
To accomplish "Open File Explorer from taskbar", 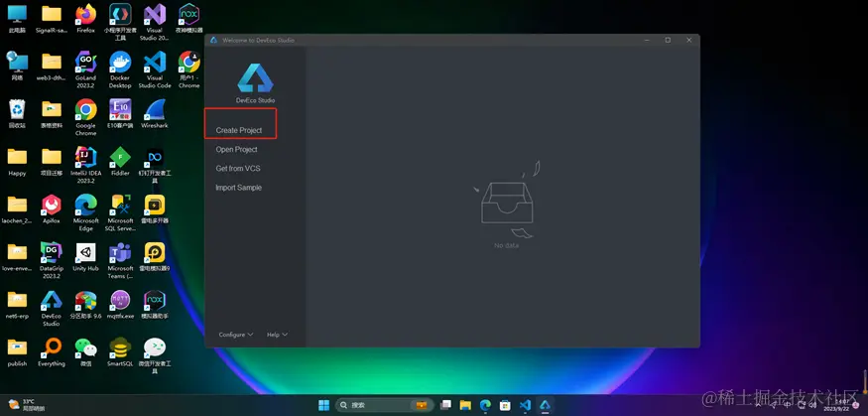I will click(x=465, y=405).
